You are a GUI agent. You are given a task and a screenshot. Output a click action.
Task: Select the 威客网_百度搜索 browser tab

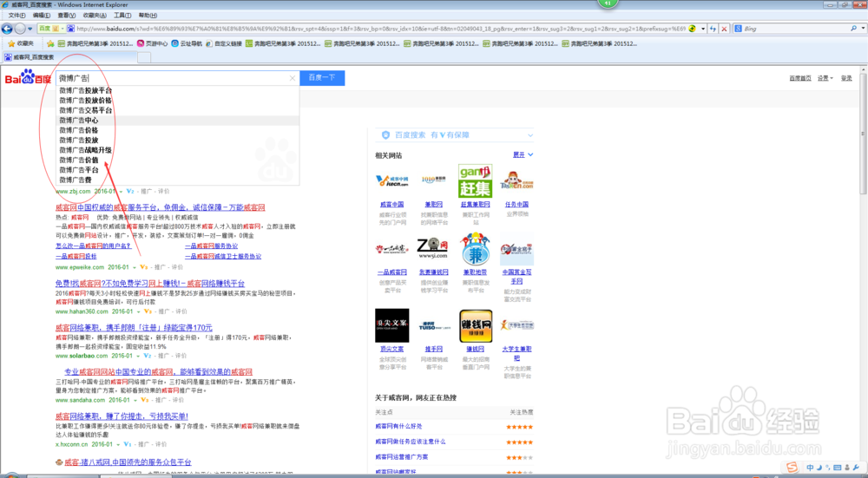[69, 57]
